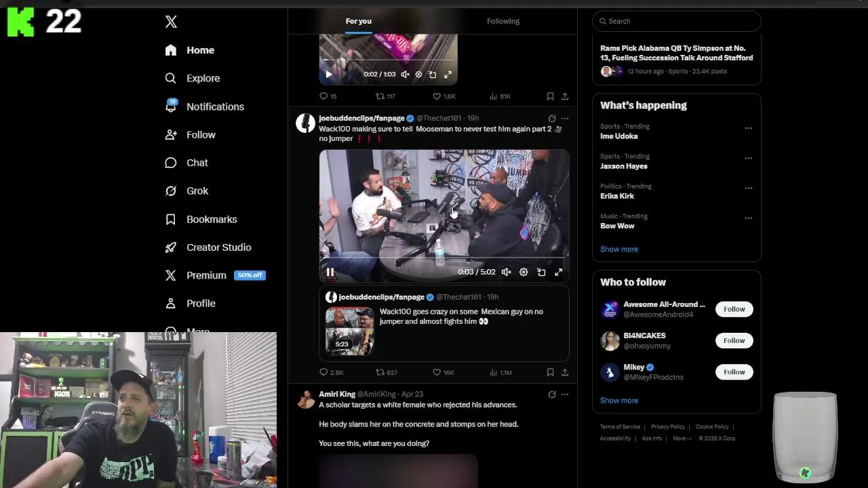Image resolution: width=868 pixels, height=488 pixels.
Task: Like the top post with 1.6K likes
Action: pos(444,96)
